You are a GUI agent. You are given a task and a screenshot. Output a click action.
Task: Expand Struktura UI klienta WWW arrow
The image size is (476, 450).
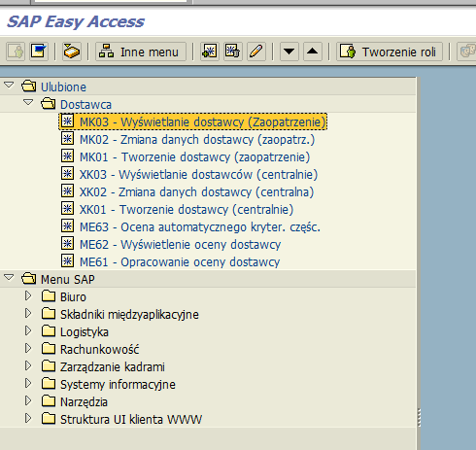(x=28, y=418)
